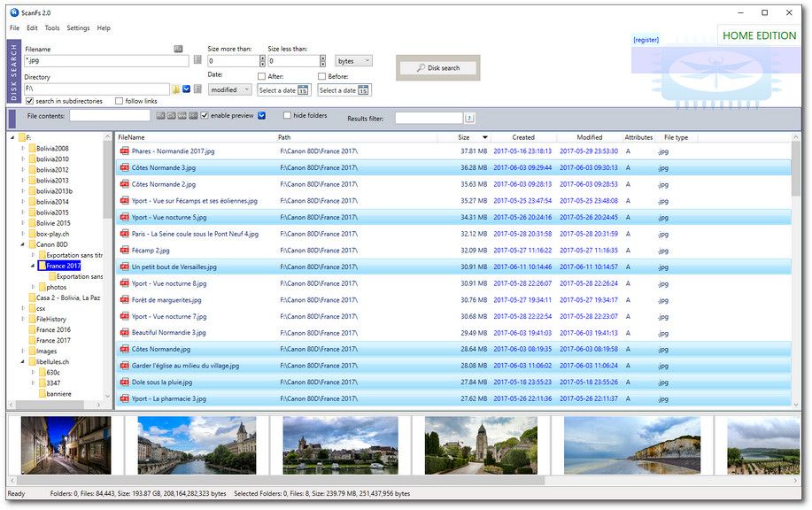Collapse the F: root tree node
Image resolution: width=812 pixels, height=510 pixels.
point(12,138)
